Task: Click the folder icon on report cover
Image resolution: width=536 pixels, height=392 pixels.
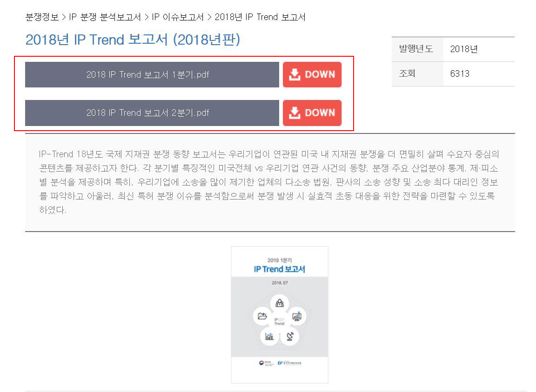Action: click(262, 316)
